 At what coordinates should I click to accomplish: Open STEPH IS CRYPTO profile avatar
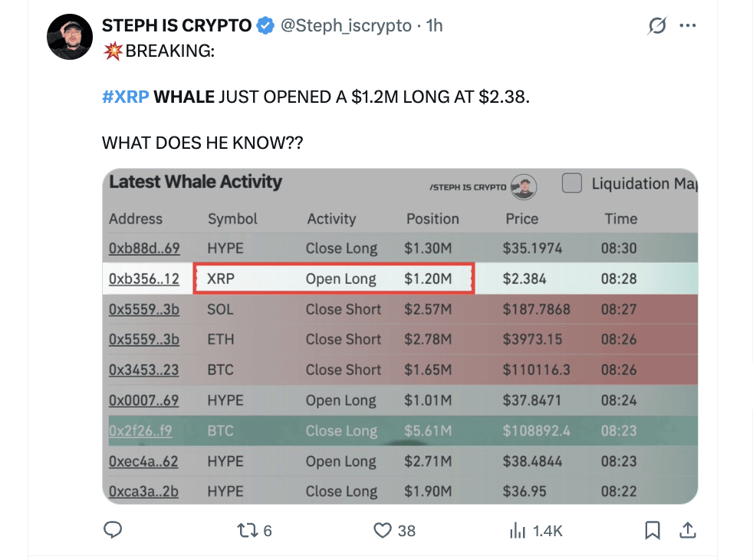(71, 36)
